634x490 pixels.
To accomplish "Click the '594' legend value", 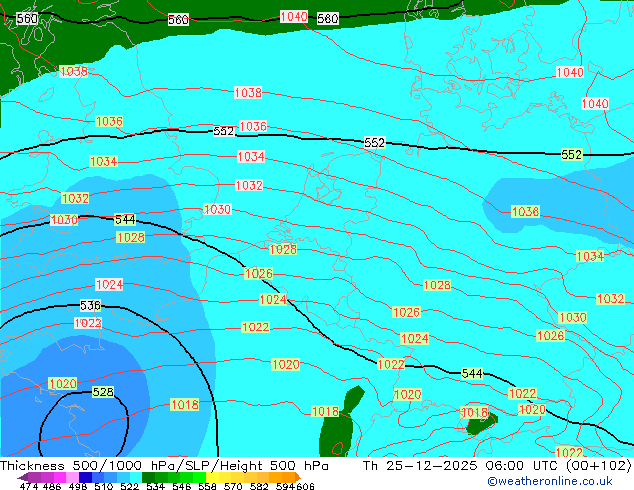I will tap(285, 486).
